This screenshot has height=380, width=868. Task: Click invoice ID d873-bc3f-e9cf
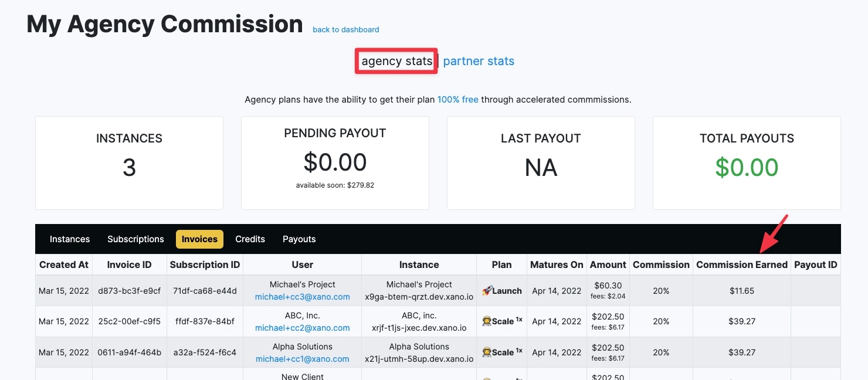click(130, 290)
